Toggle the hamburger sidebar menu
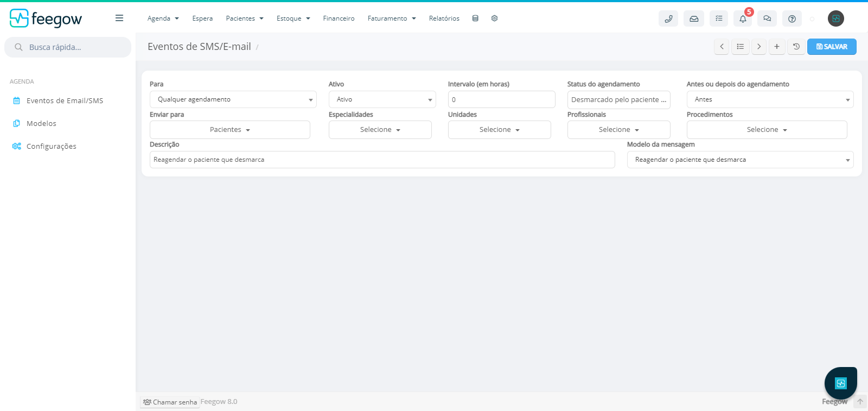 point(119,18)
